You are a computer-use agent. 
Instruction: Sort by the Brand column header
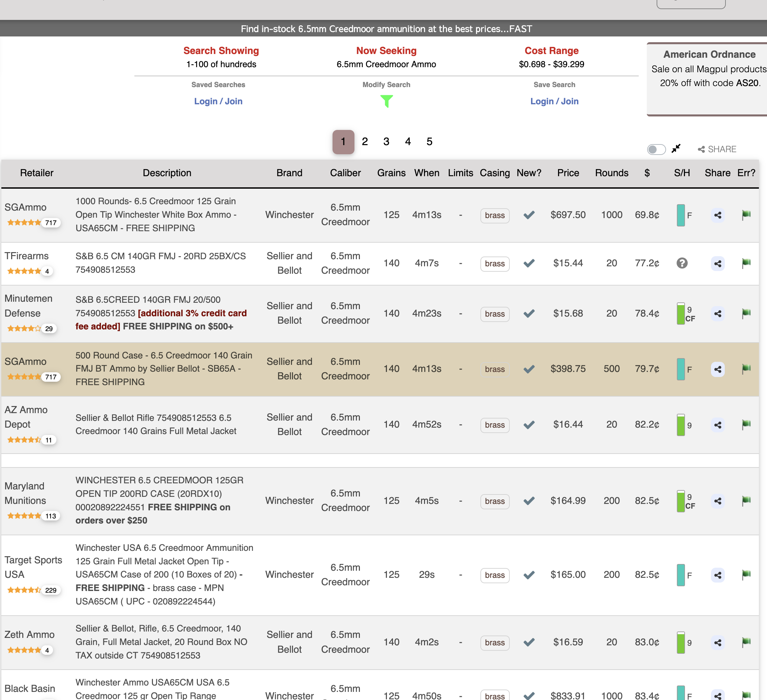(289, 173)
